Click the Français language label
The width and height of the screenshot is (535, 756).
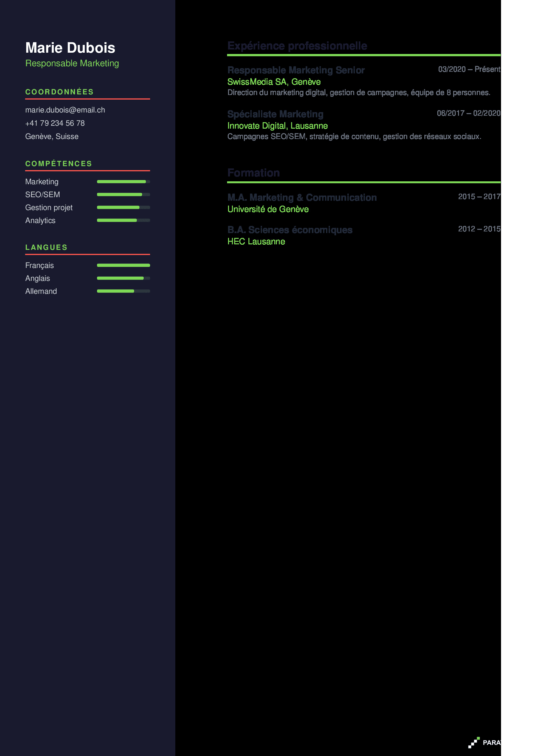pyautogui.click(x=39, y=265)
